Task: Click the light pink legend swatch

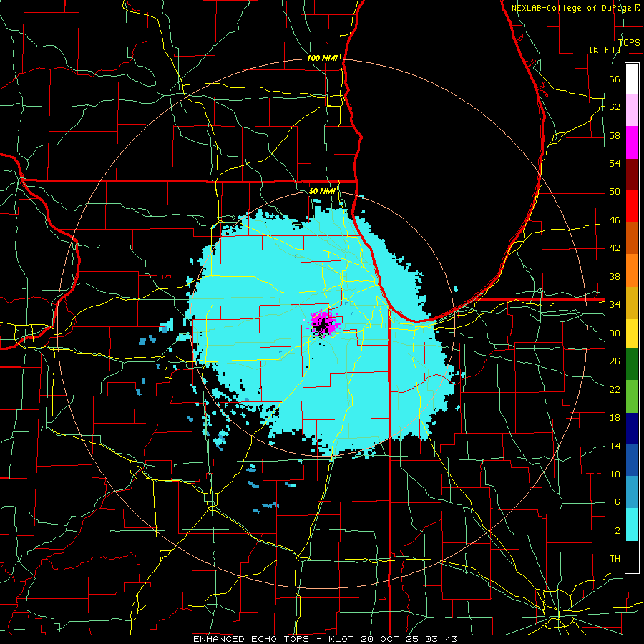Action: pyautogui.click(x=632, y=110)
